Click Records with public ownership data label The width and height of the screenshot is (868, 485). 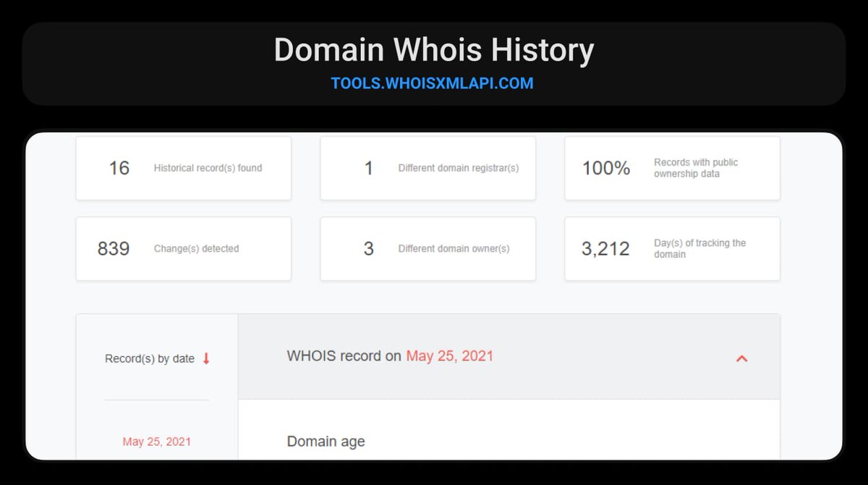[696, 168]
